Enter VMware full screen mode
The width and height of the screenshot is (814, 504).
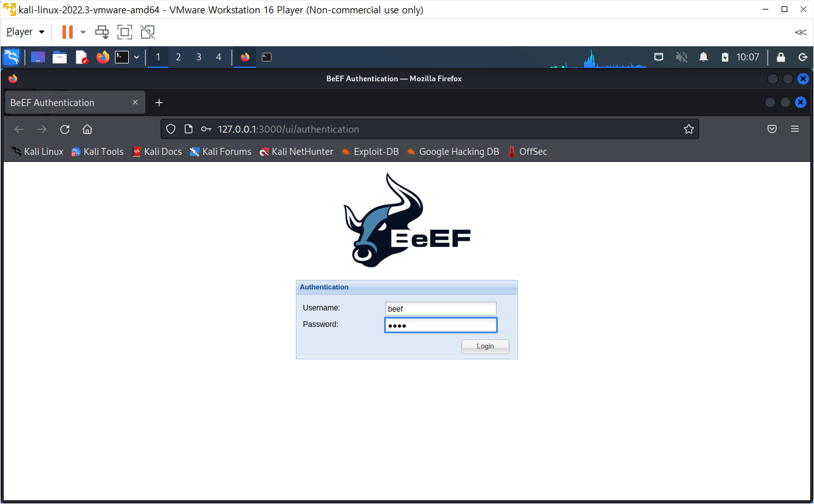pos(124,32)
